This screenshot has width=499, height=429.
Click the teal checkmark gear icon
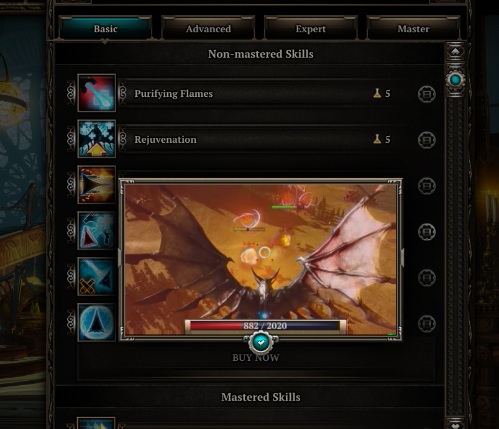pos(261,342)
